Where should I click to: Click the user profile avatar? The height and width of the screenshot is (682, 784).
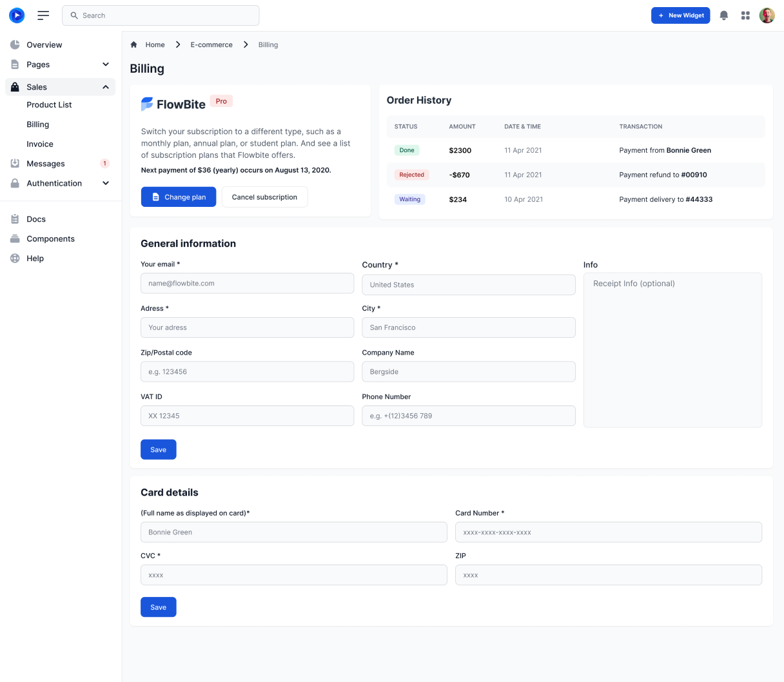tap(767, 15)
